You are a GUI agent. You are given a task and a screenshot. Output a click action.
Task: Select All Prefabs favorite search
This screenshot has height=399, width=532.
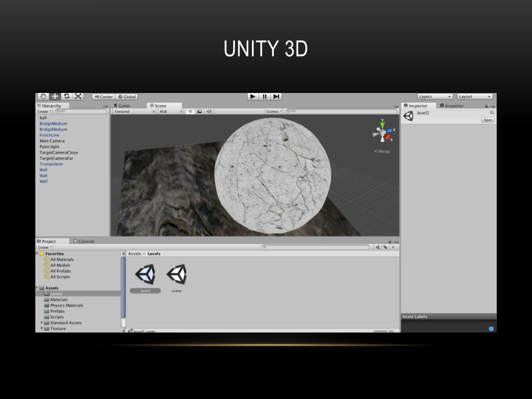point(58,271)
